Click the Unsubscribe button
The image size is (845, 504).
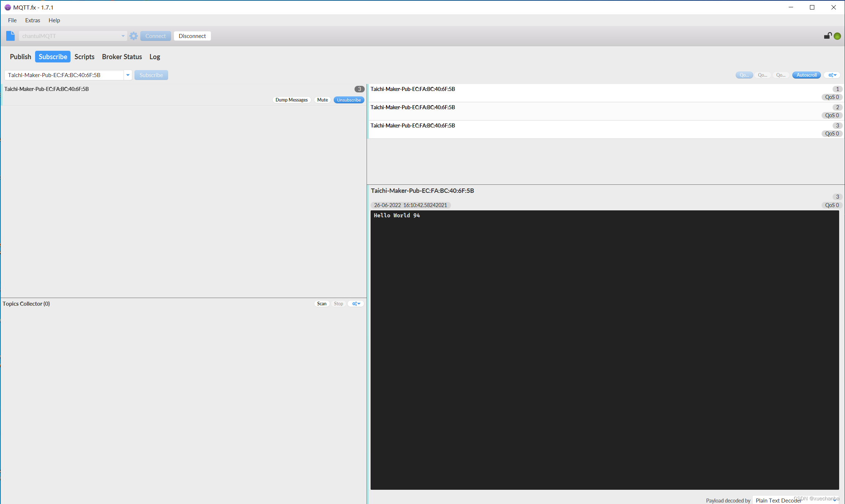349,100
